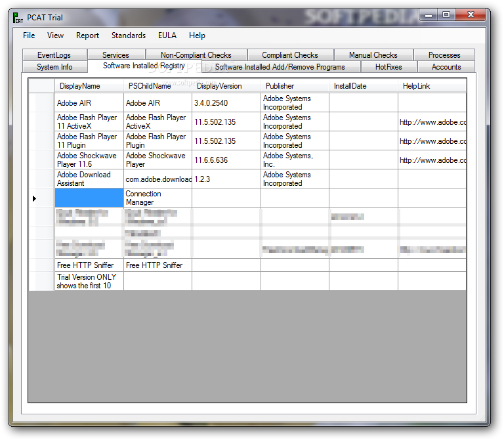Open the Report menu
This screenshot has width=504, height=440.
pos(87,35)
